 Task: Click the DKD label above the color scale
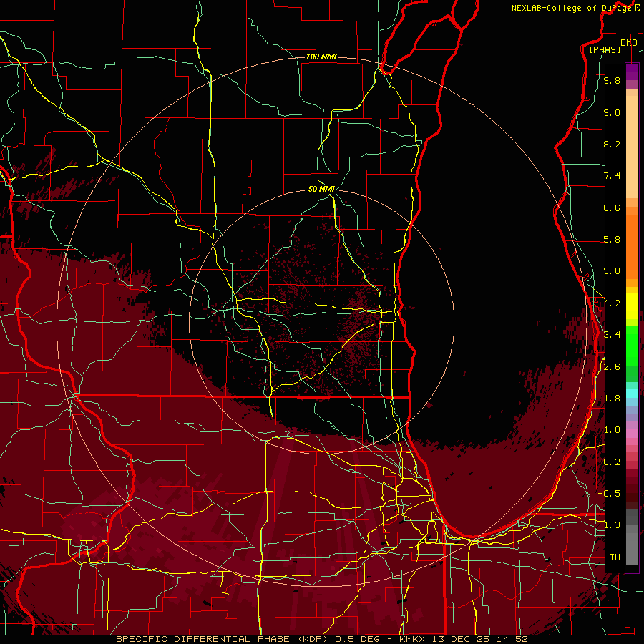[x=629, y=43]
